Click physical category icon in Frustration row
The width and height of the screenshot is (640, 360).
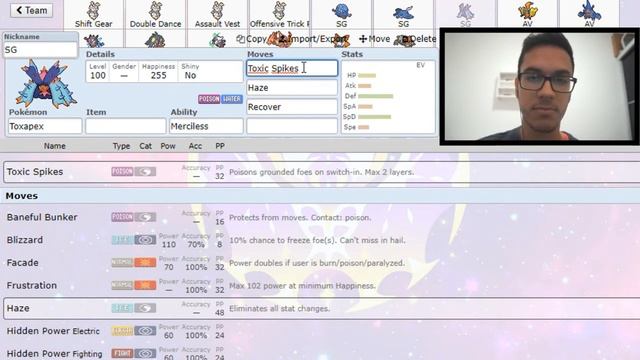(145, 285)
